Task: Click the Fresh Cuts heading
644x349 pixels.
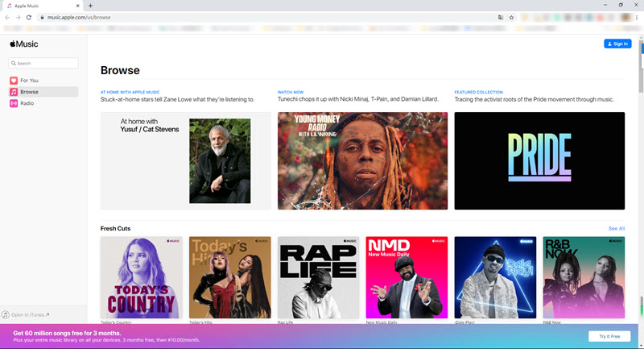Action: tap(115, 229)
